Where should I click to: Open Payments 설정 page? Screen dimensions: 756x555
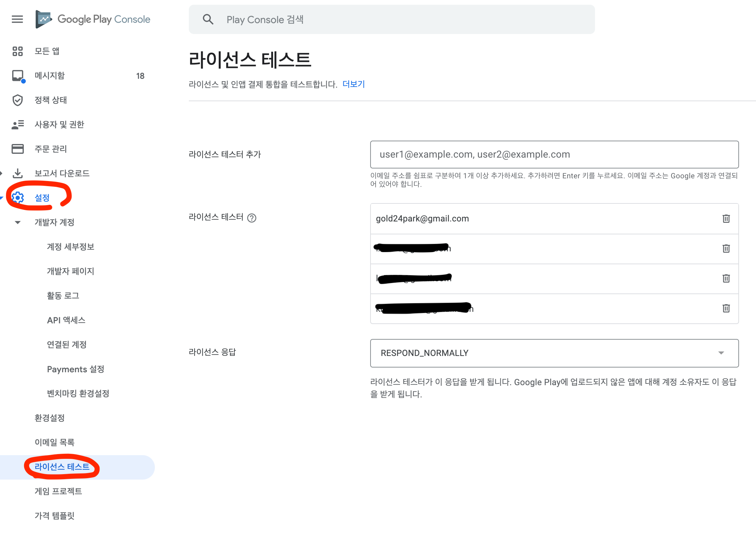tap(75, 369)
